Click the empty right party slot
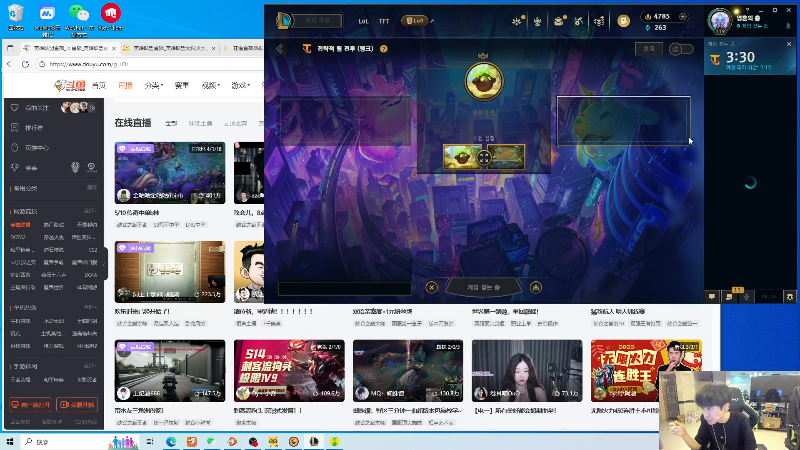800x450 pixels. click(x=623, y=121)
